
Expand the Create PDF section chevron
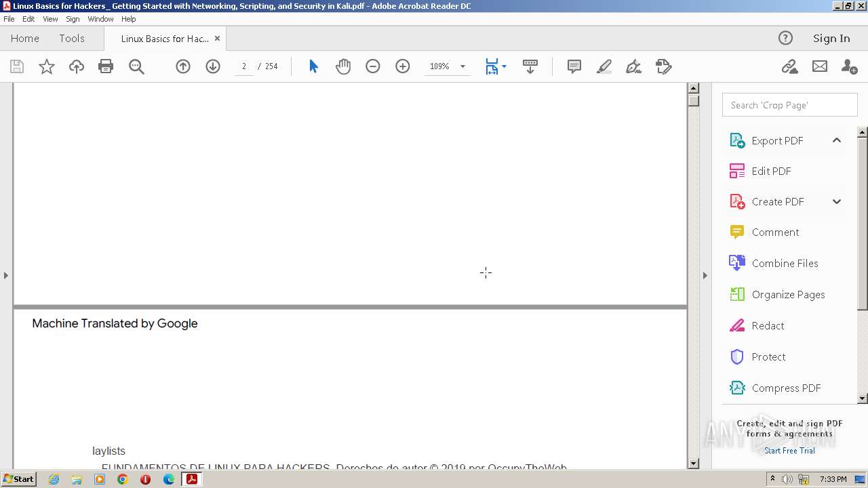click(x=837, y=201)
